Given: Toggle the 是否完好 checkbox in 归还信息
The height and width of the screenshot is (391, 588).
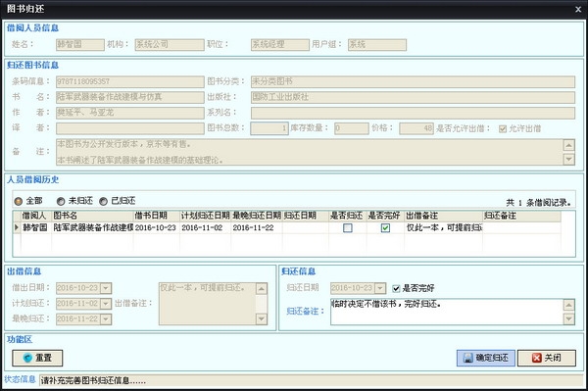Looking at the screenshot, I should click(x=396, y=288).
